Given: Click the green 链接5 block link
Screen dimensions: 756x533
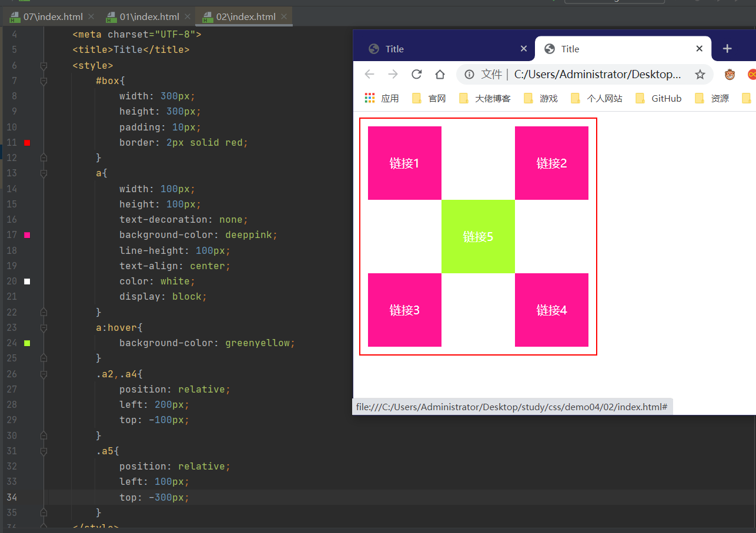Looking at the screenshot, I should click(x=478, y=236).
